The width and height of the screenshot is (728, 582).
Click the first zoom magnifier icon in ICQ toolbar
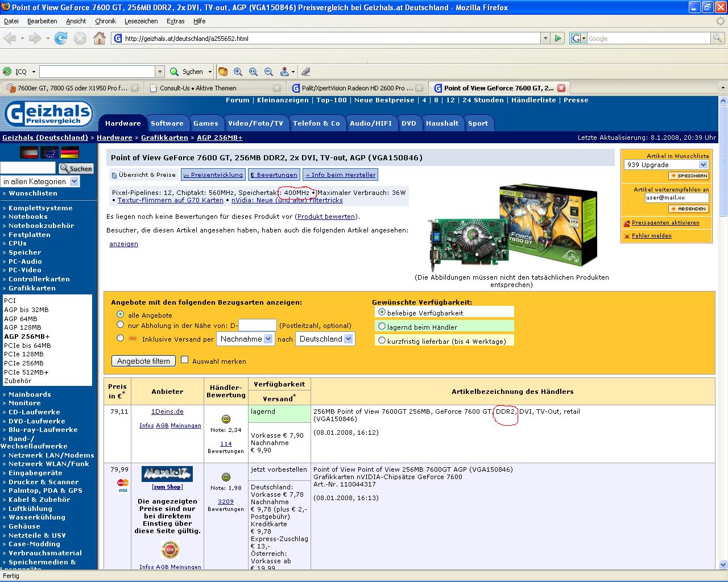(x=238, y=72)
